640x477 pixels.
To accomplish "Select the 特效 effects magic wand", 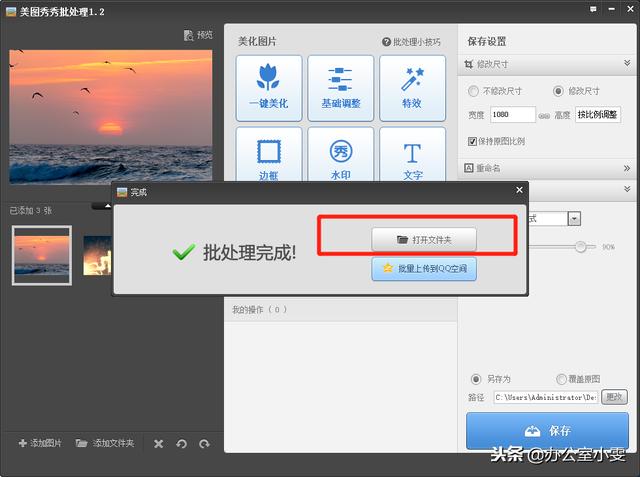I will click(x=412, y=88).
